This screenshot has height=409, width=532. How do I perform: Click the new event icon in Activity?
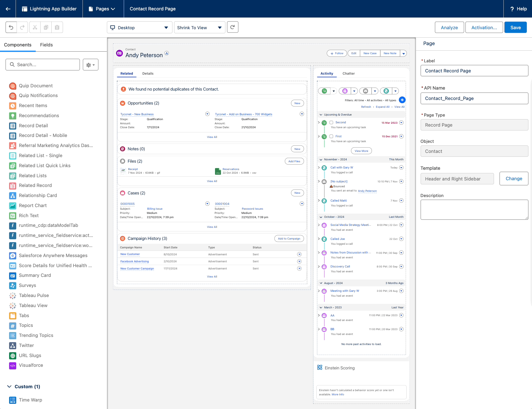pos(345,91)
